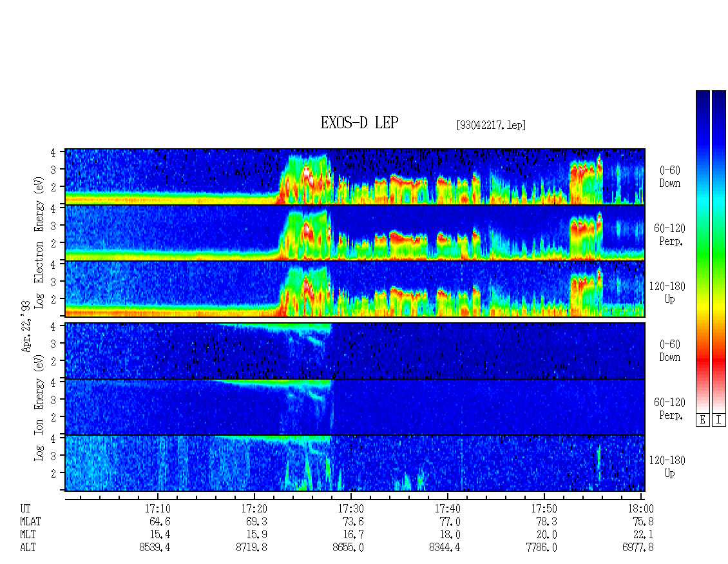Click the MLT value 15.9
728x564 pixels.
(x=256, y=535)
